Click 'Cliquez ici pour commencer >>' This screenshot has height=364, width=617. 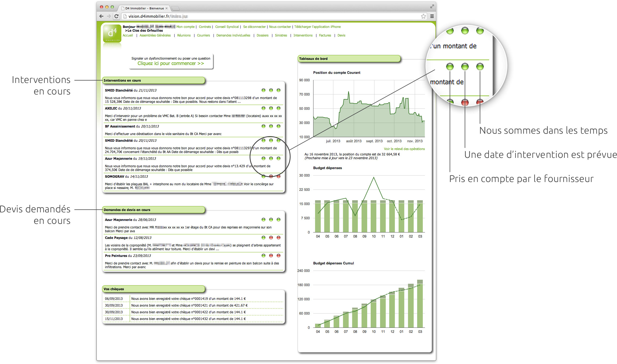[x=171, y=63]
